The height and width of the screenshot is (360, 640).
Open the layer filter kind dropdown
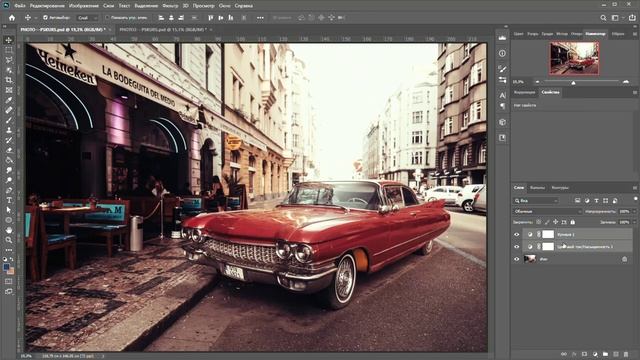coord(536,200)
